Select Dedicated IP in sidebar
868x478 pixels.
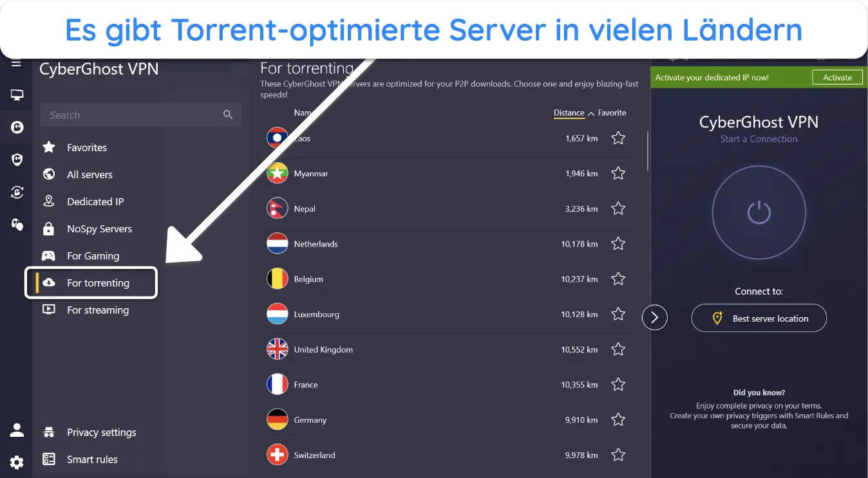click(95, 201)
